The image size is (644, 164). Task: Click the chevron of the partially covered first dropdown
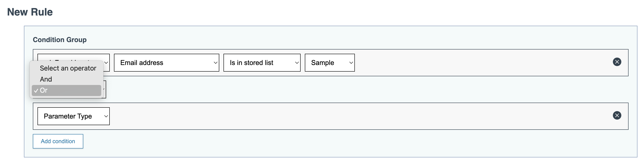pos(106,63)
